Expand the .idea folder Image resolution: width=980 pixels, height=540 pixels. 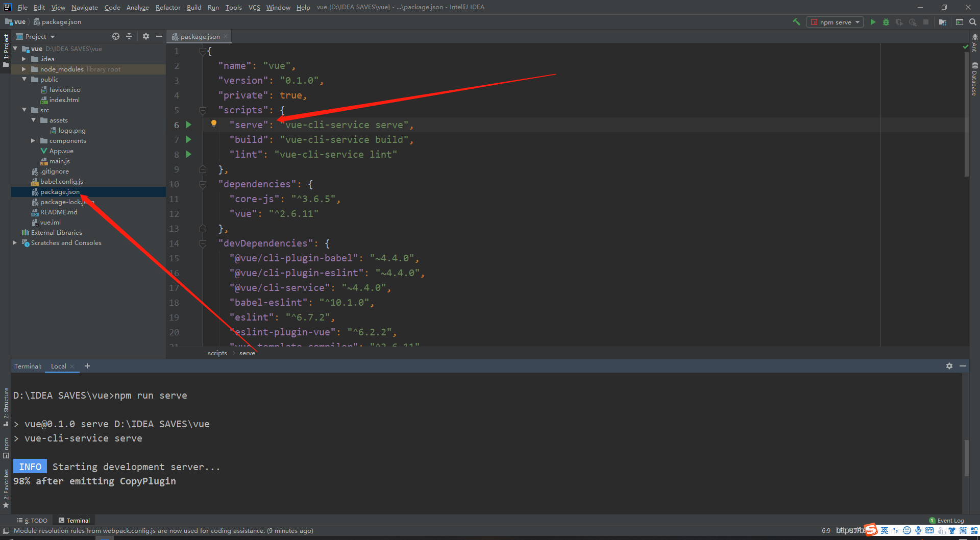click(24, 59)
